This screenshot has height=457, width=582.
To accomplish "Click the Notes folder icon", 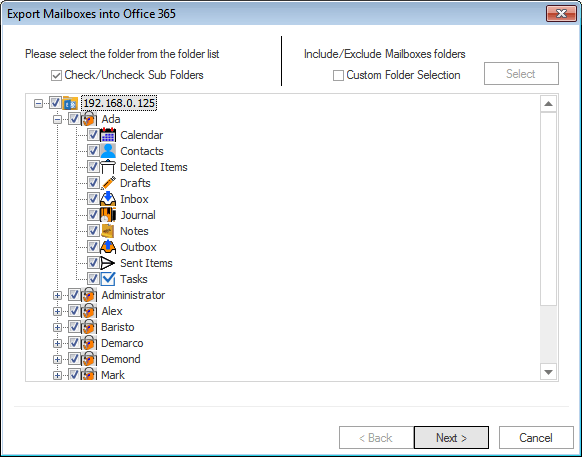I will [x=108, y=231].
